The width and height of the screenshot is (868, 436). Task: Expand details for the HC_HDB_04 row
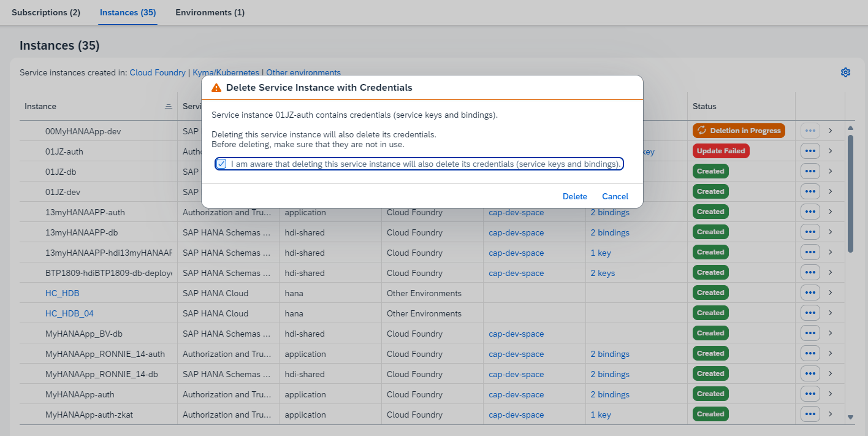pyautogui.click(x=830, y=313)
